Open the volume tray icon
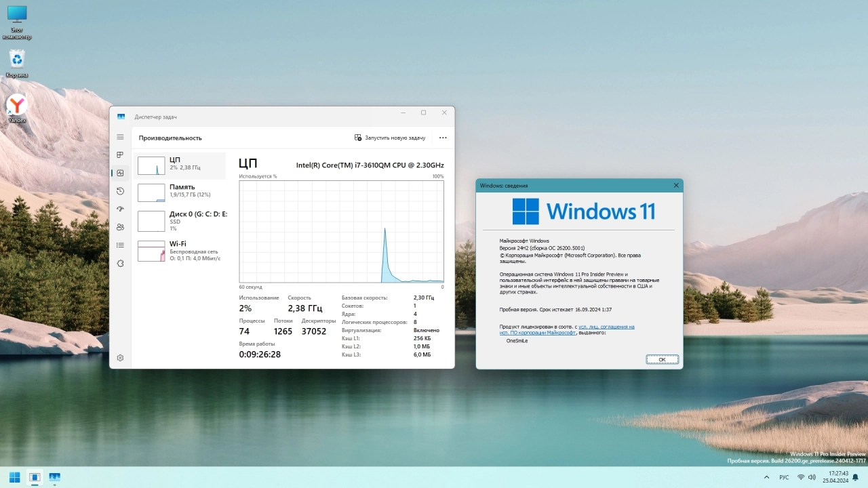 812,477
